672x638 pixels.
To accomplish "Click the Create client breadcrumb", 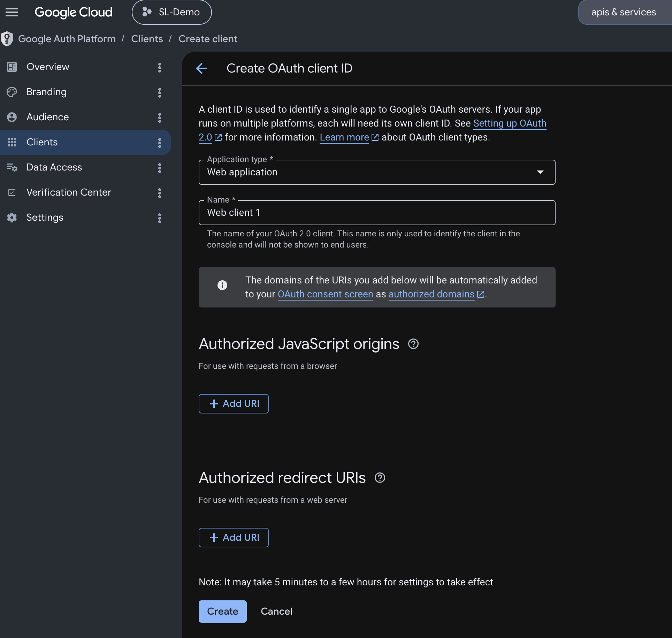I will click(x=208, y=39).
